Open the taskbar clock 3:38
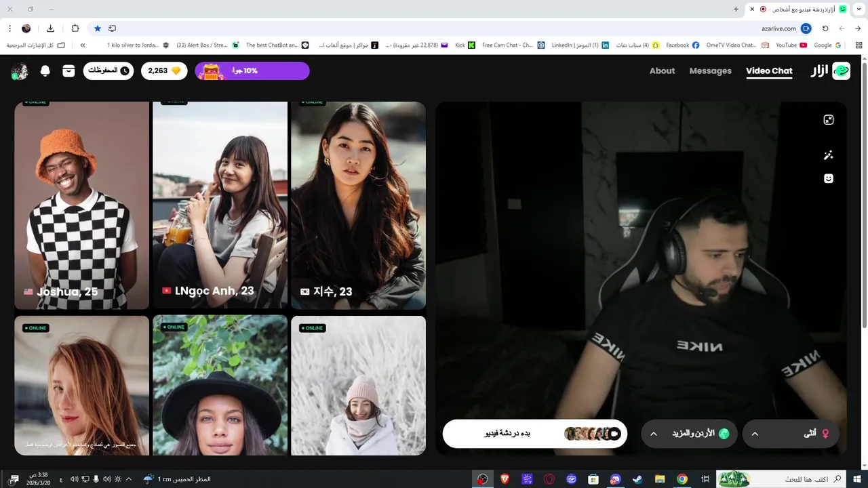 [39, 479]
